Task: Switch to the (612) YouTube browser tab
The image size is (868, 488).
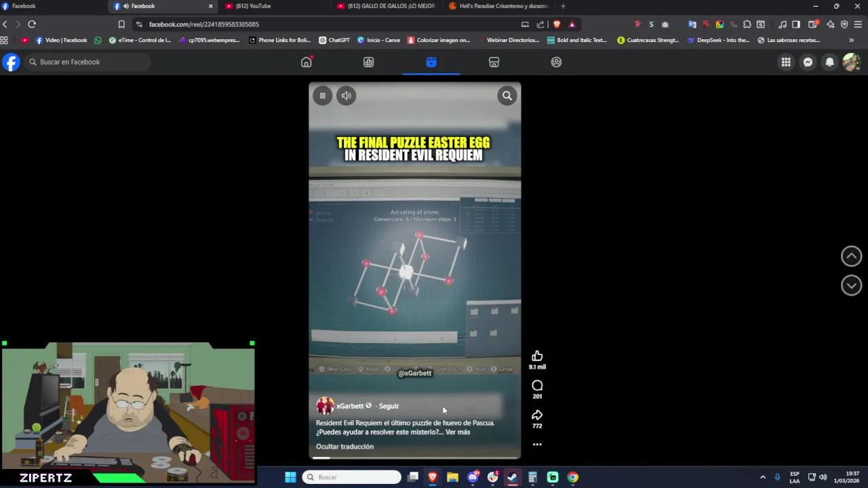Action: tap(275, 6)
